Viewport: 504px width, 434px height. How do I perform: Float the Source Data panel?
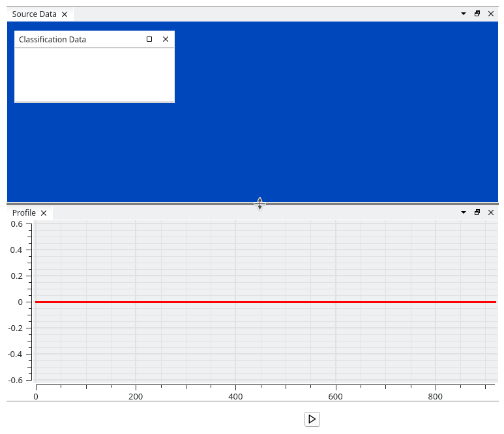pyautogui.click(x=477, y=14)
